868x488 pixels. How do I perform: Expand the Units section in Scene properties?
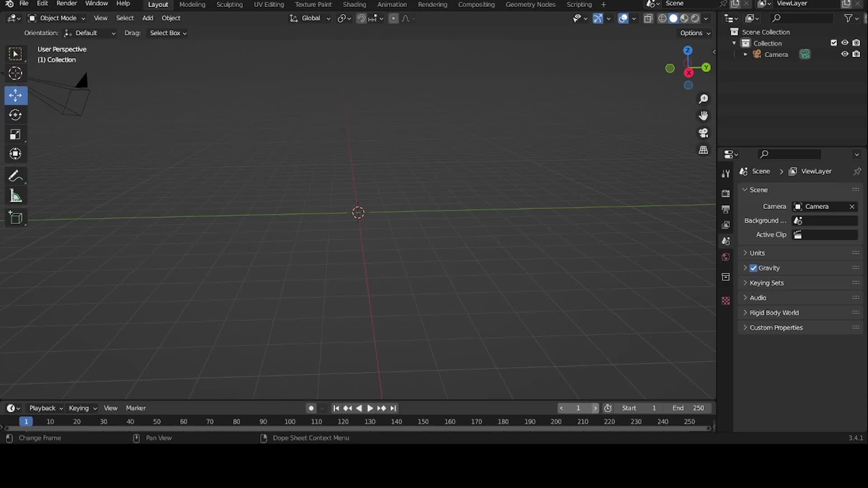758,253
